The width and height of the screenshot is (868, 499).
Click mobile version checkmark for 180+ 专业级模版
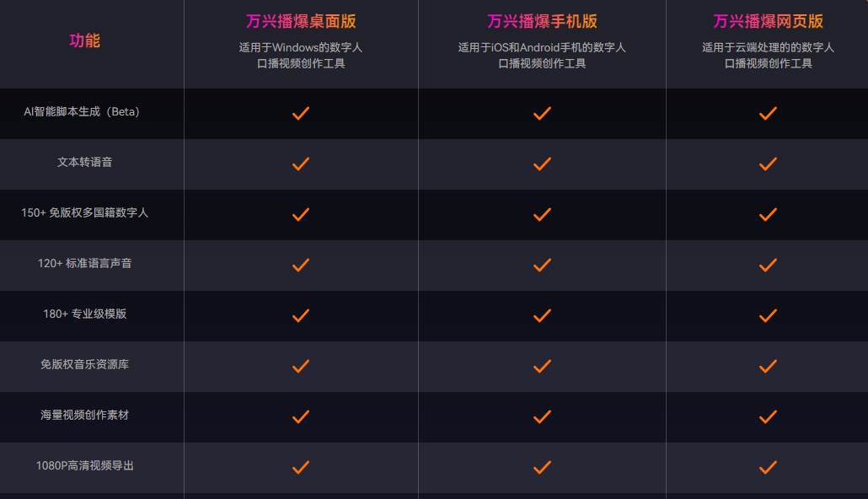(x=542, y=316)
